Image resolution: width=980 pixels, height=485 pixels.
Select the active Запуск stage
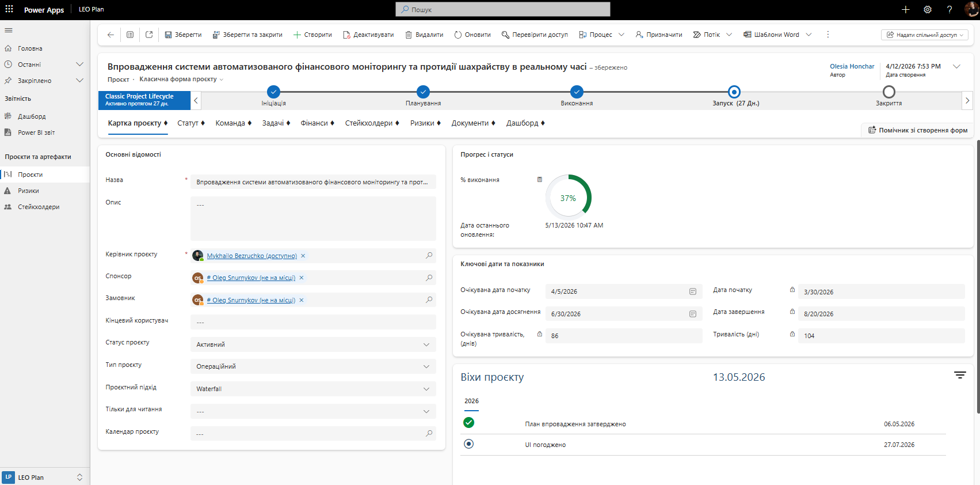pyautogui.click(x=734, y=92)
